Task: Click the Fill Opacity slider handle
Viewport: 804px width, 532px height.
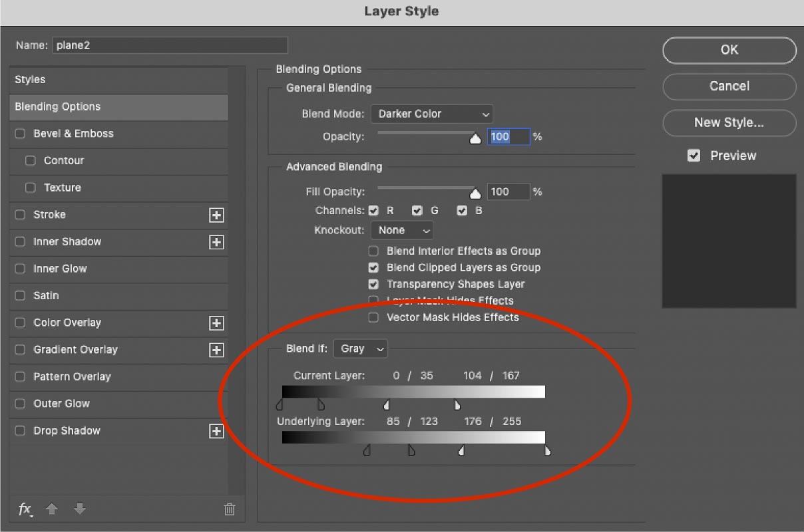Action: pyautogui.click(x=475, y=194)
